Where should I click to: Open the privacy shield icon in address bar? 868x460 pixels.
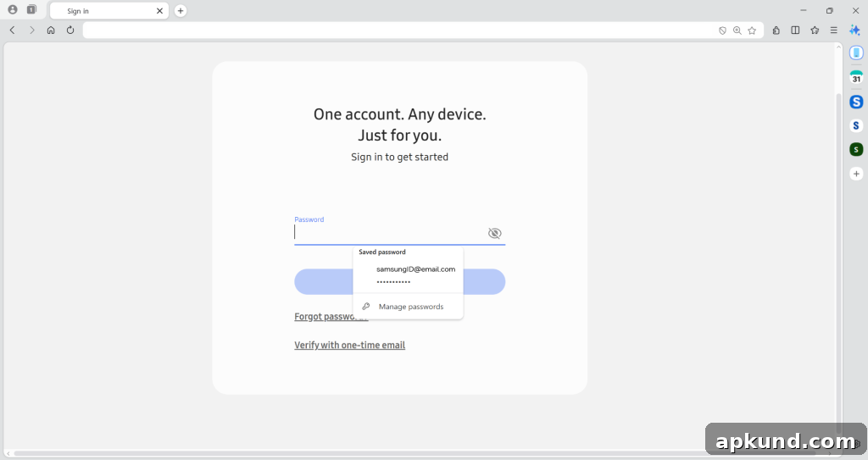point(722,30)
